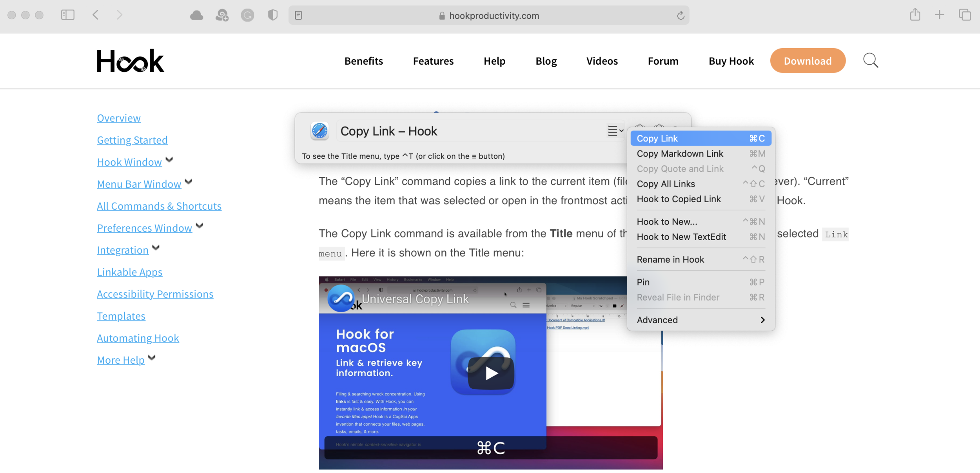This screenshot has height=473, width=980.
Task: Click the Grammarly extension icon in toolbar
Action: point(247,15)
